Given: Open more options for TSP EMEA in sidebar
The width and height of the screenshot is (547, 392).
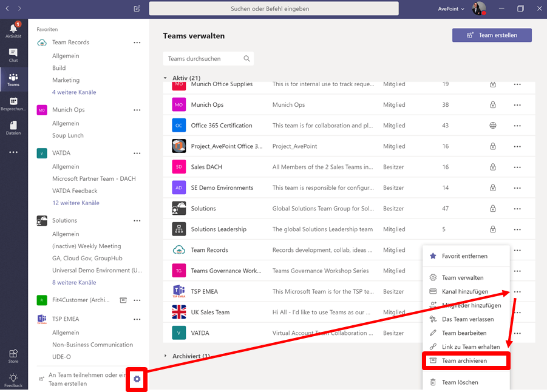Looking at the screenshot, I should [137, 319].
